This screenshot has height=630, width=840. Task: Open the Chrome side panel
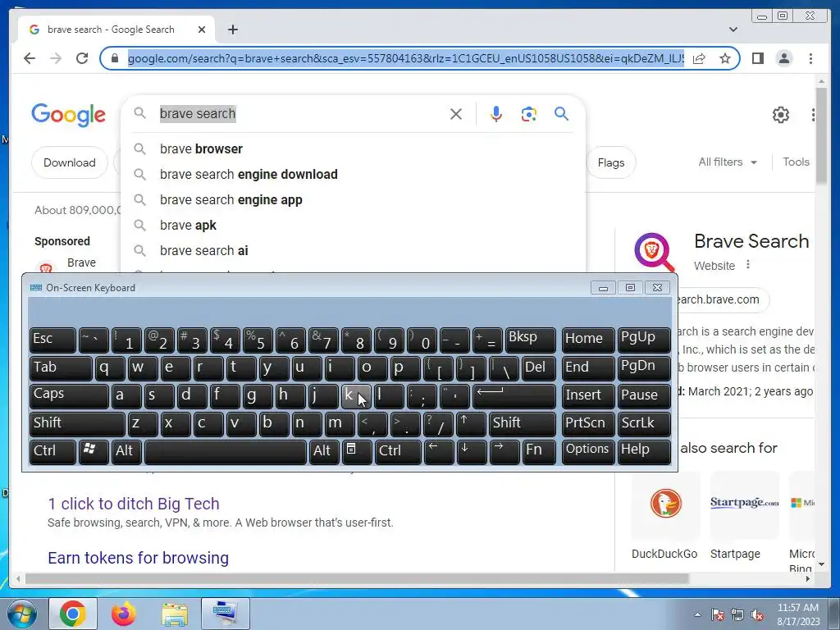[757, 58]
